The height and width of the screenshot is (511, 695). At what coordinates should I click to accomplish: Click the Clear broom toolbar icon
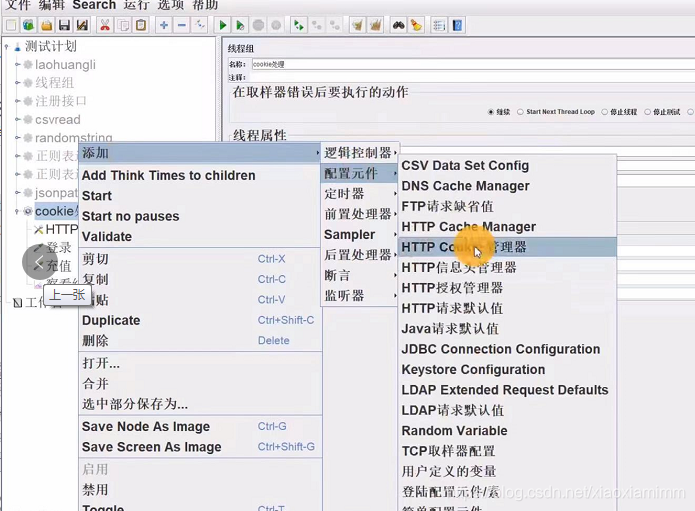(x=357, y=25)
